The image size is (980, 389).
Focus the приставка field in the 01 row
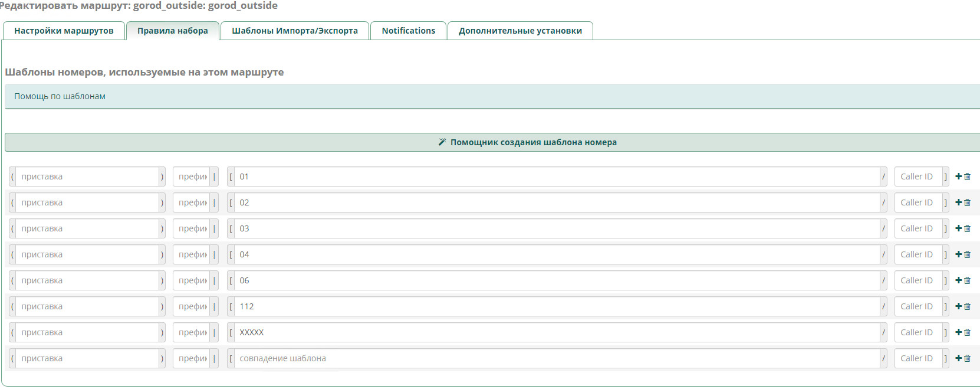pyautogui.click(x=87, y=176)
